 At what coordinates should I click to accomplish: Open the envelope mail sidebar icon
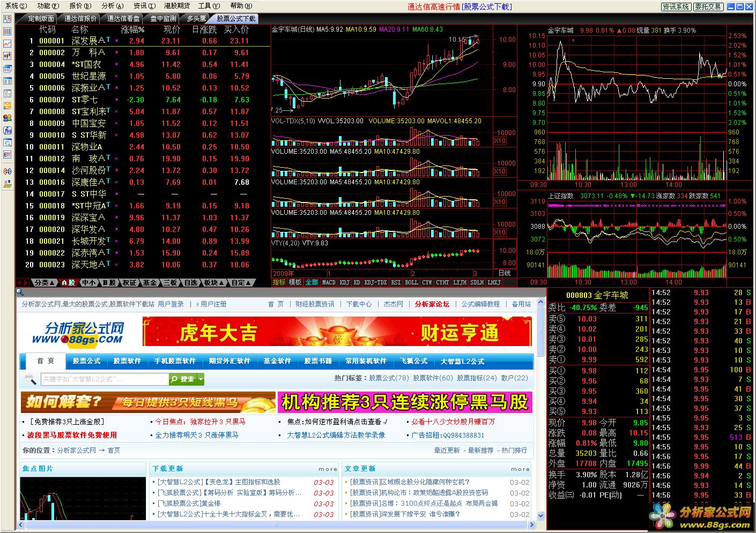[x=8, y=106]
